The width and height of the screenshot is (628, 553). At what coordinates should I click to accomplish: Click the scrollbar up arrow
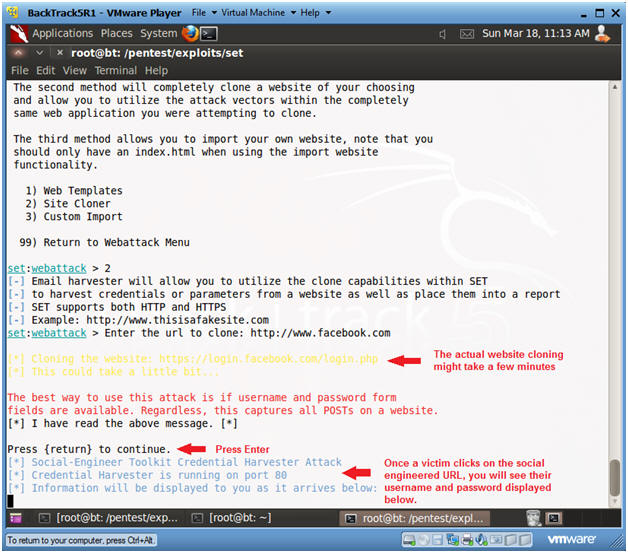[x=614, y=87]
